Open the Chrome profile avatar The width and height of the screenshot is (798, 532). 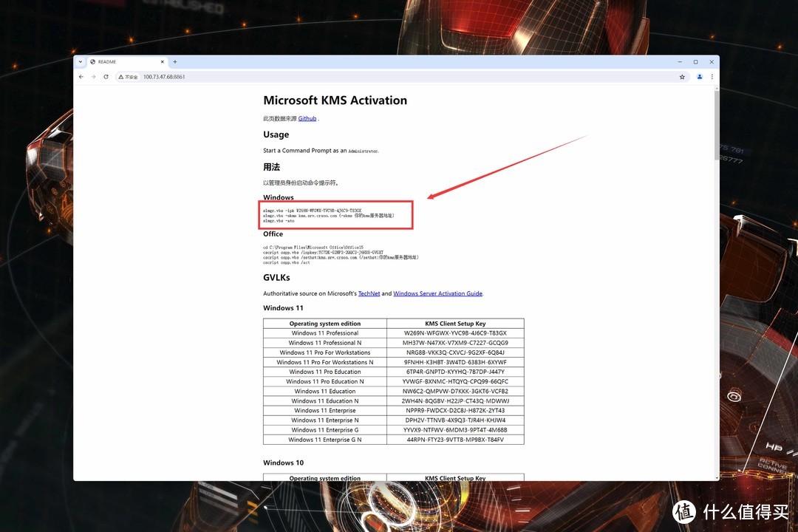click(699, 77)
